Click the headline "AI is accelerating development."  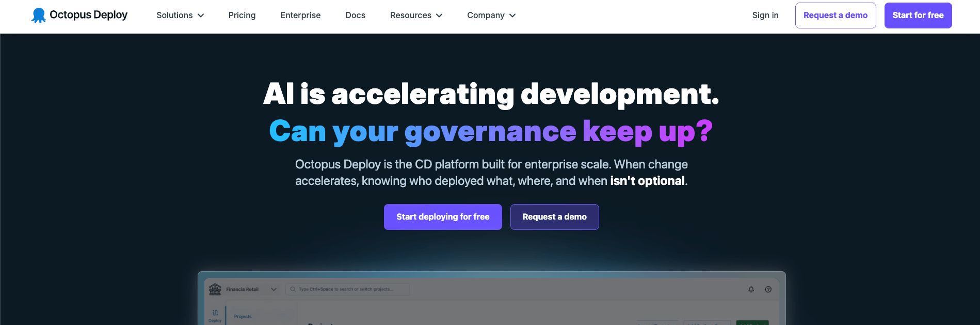pyautogui.click(x=491, y=94)
